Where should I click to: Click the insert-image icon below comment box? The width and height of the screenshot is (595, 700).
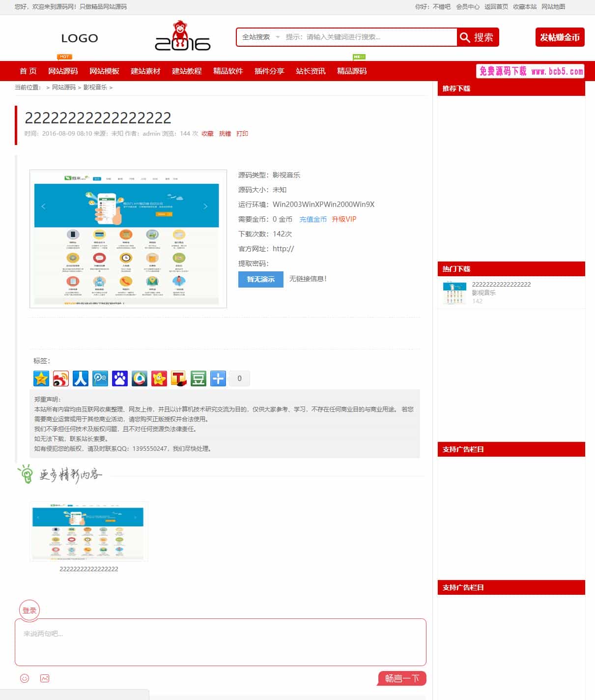(45, 678)
